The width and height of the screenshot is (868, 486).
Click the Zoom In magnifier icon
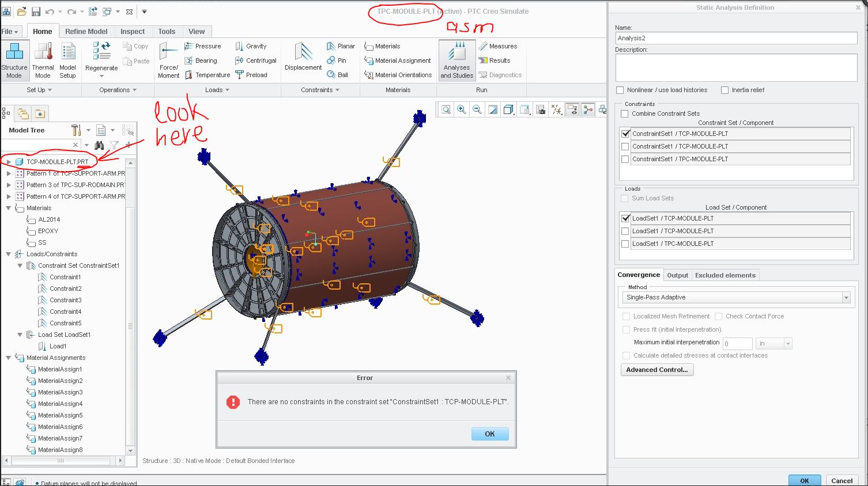462,109
